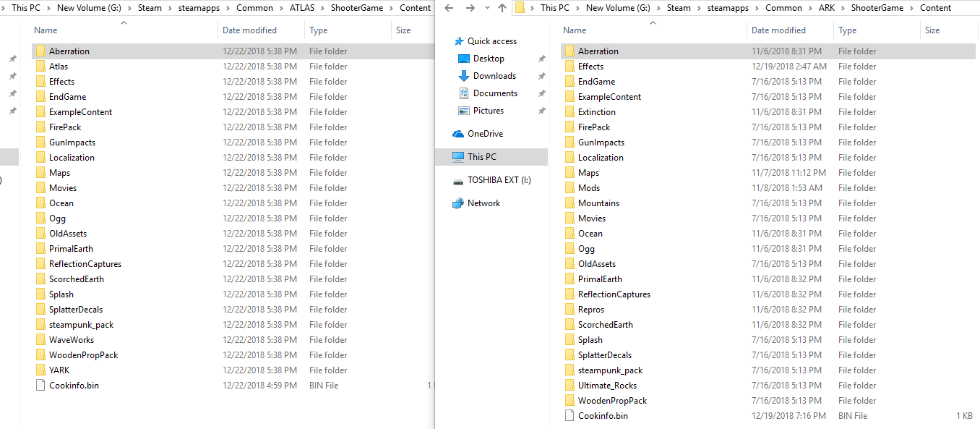This screenshot has width=980, height=429.
Task: Click steamapps breadcrumb in ARK window address bar
Action: point(727,8)
